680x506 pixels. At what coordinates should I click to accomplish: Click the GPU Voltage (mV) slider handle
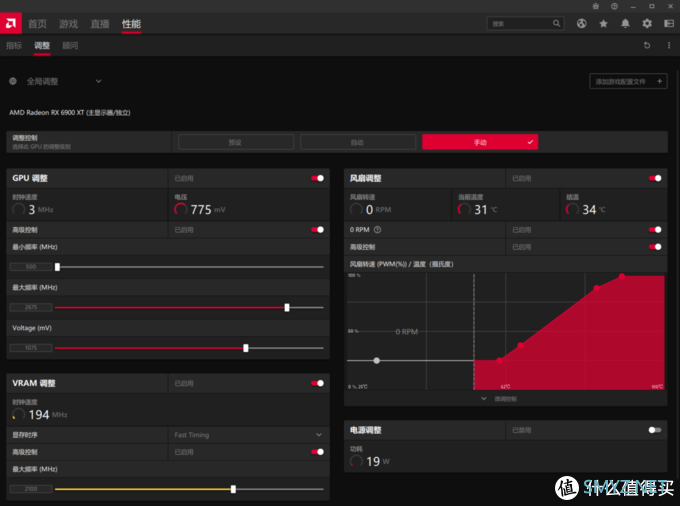tap(246, 348)
